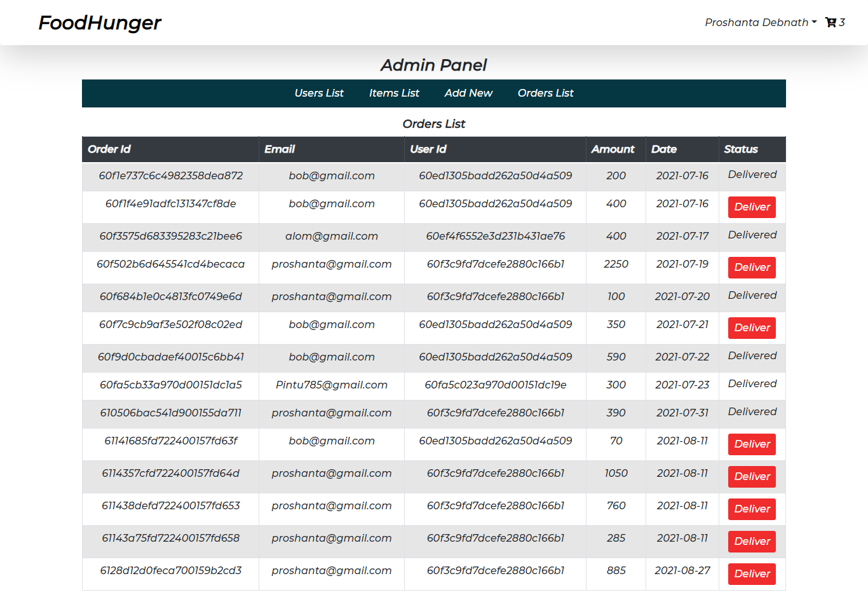Deliver order 6114357cfd722400157fd64d

752,476
